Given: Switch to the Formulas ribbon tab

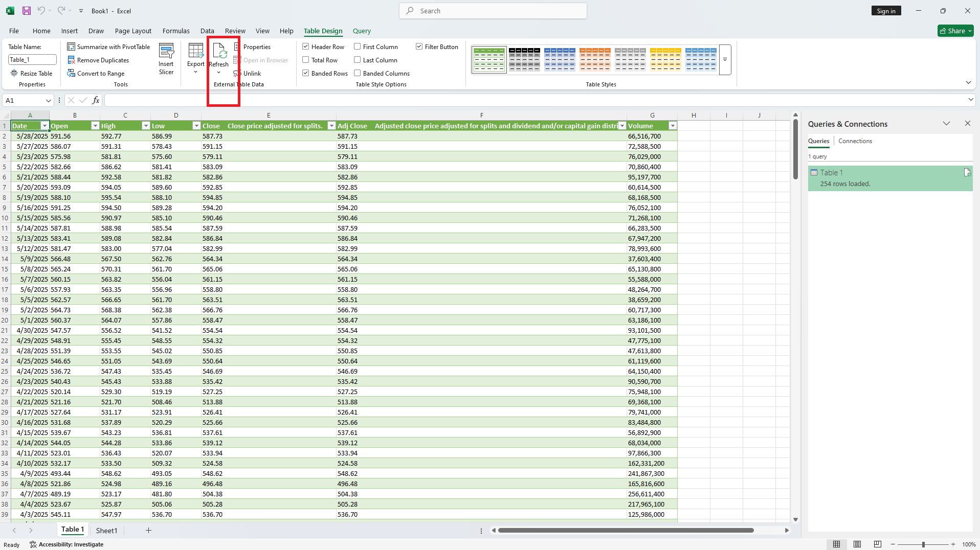Looking at the screenshot, I should pos(176,31).
